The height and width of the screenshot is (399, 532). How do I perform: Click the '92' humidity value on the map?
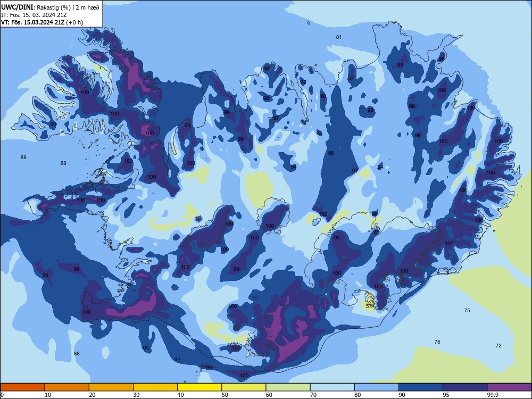303,121
